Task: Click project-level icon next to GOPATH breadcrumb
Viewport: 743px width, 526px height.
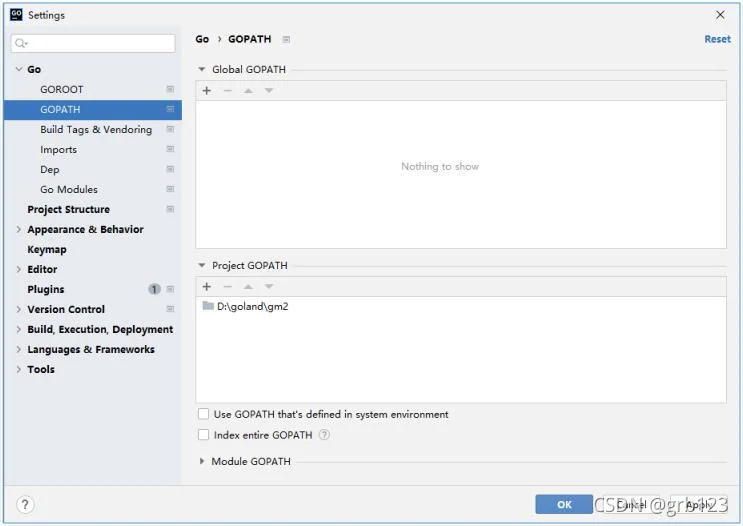Action: (286, 39)
